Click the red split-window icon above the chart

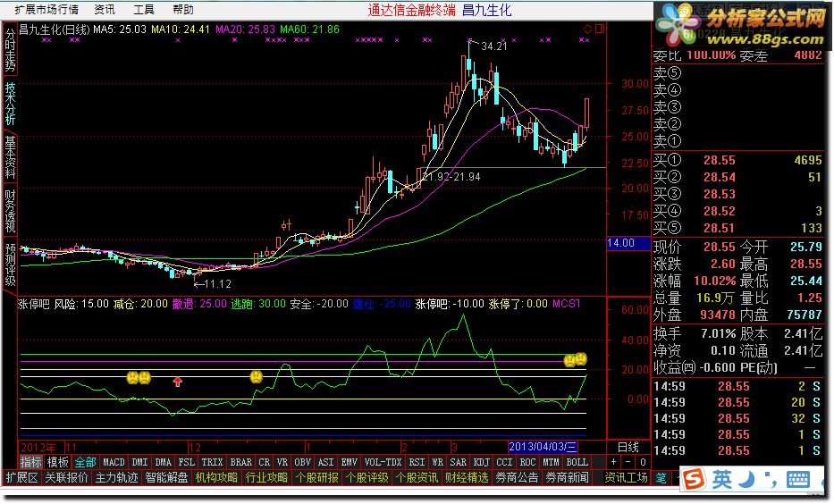(x=600, y=29)
